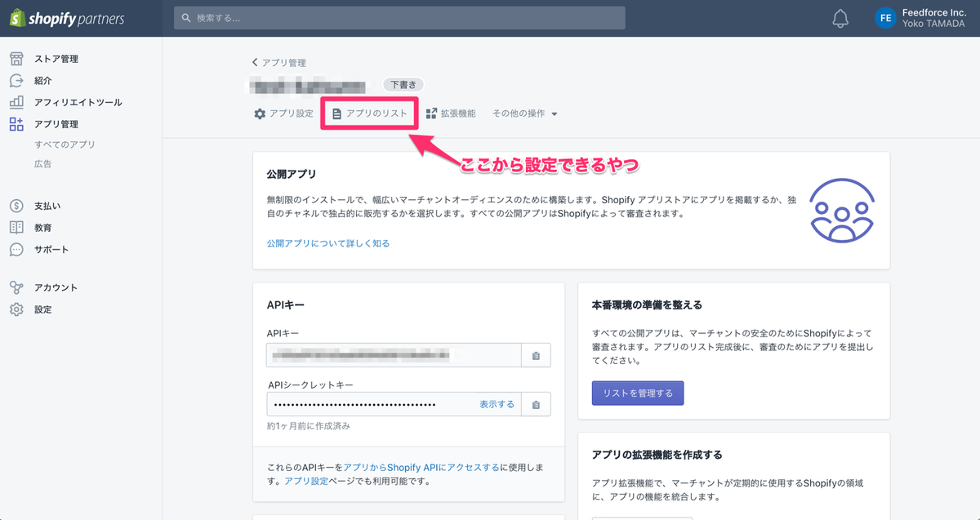Open 設定 in sidebar

pyautogui.click(x=42, y=309)
